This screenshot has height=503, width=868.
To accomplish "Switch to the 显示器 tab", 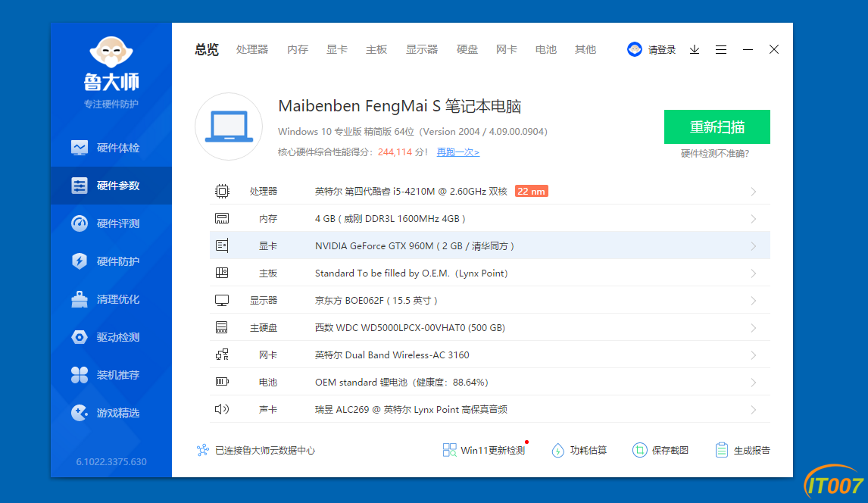I will (422, 50).
